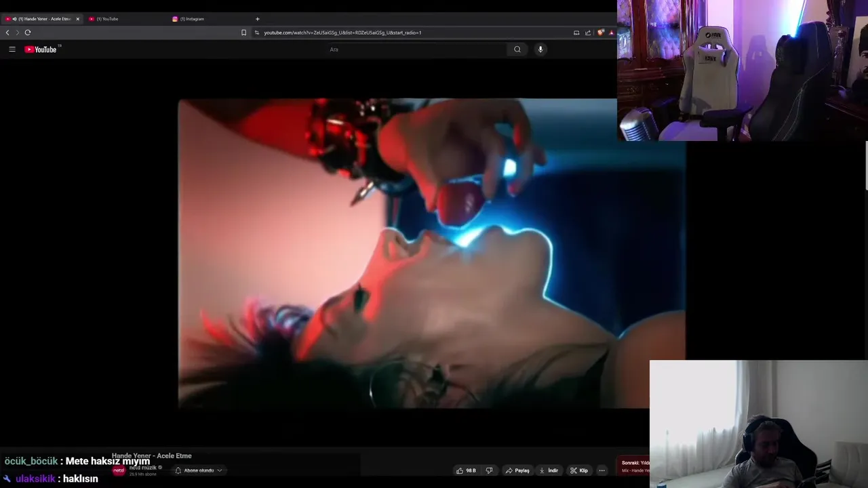Expand the Abone olundu subscription dropdown
Image resolution: width=868 pixels, height=488 pixels.
click(199, 470)
